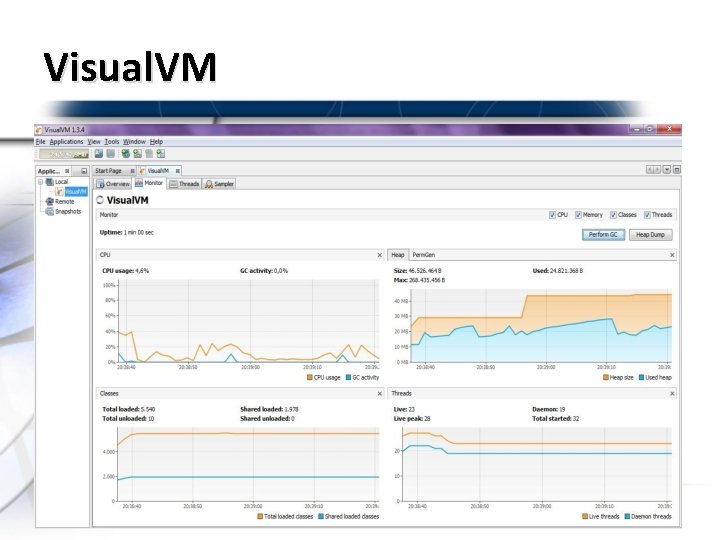Uncheck the CPU checkbox

(552, 215)
